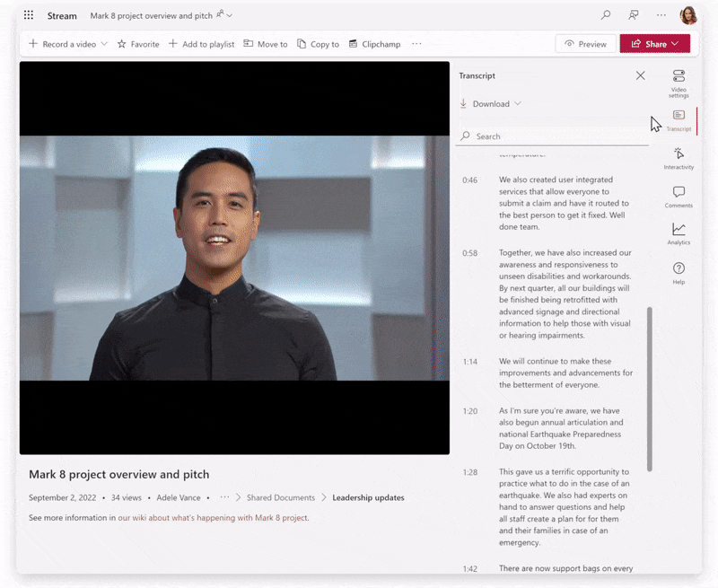Open Video settings side panel
The height and width of the screenshot is (588, 718).
[679, 83]
